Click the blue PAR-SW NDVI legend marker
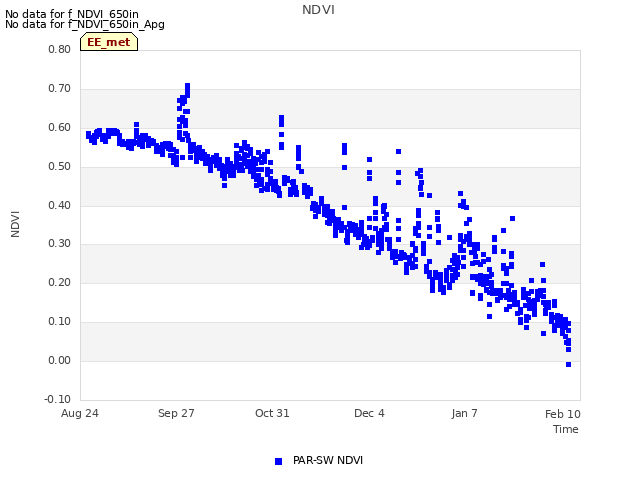 click(278, 461)
